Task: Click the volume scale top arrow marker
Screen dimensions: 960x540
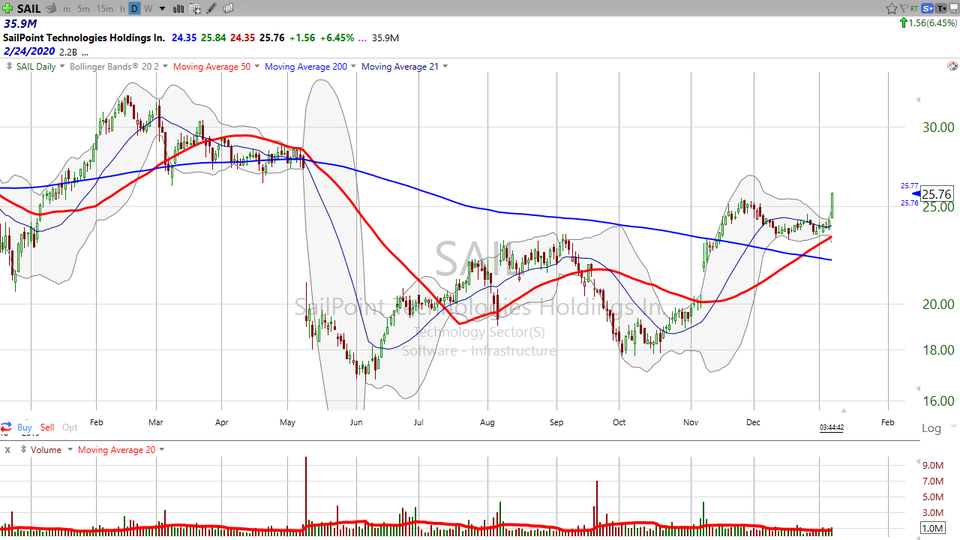Action: coord(917,460)
